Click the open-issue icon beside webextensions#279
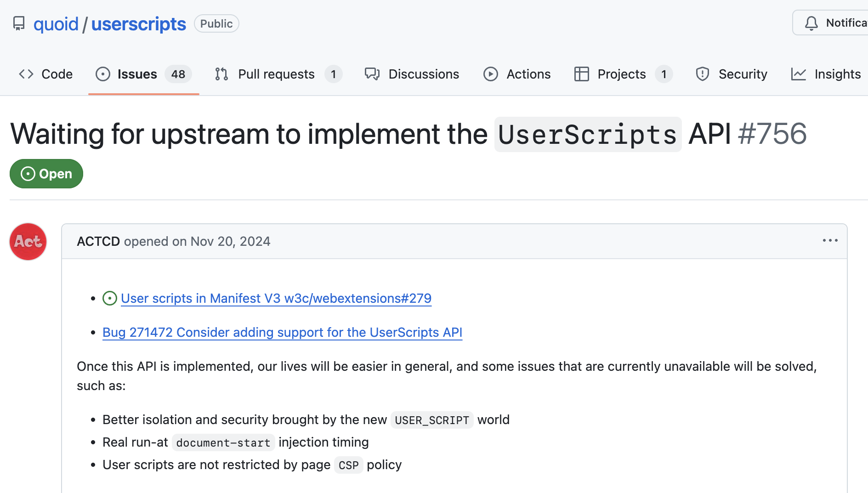The width and height of the screenshot is (868, 493). coord(110,298)
